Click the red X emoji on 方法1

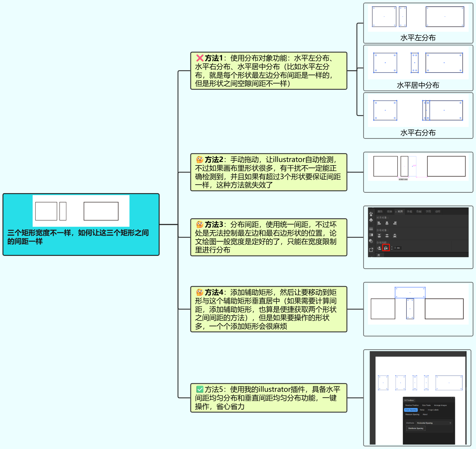pos(200,58)
